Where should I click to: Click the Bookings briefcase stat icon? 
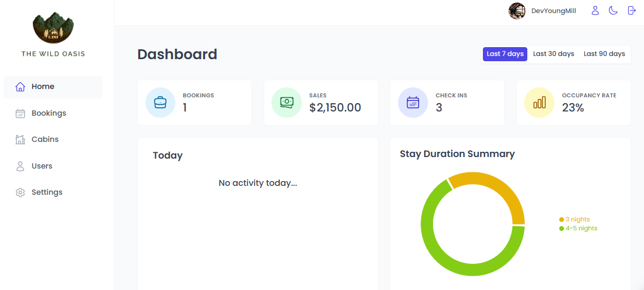coord(160,103)
